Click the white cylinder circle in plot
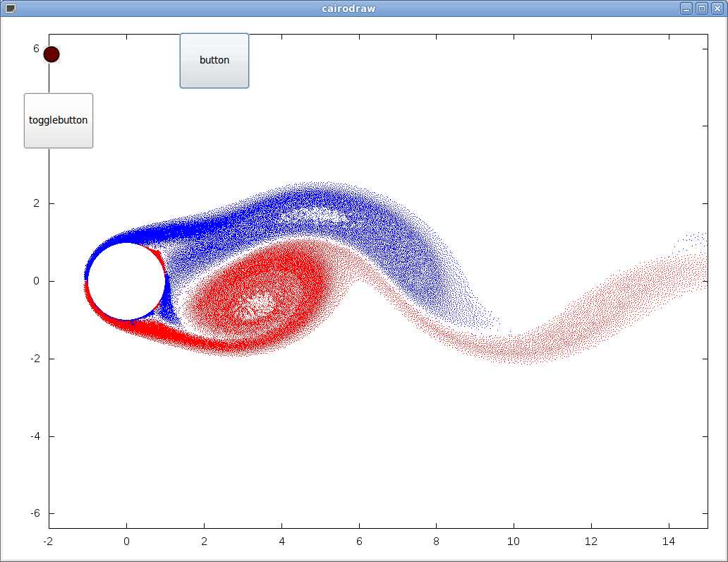This screenshot has height=562, width=728. [126, 281]
